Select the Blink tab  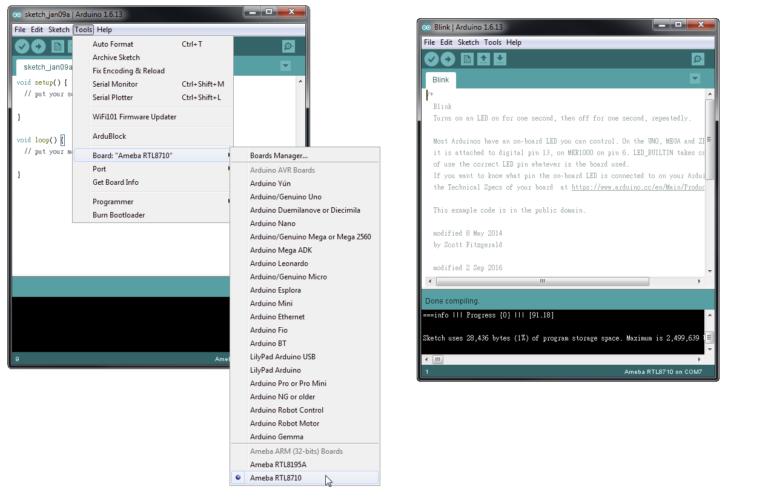pos(441,80)
